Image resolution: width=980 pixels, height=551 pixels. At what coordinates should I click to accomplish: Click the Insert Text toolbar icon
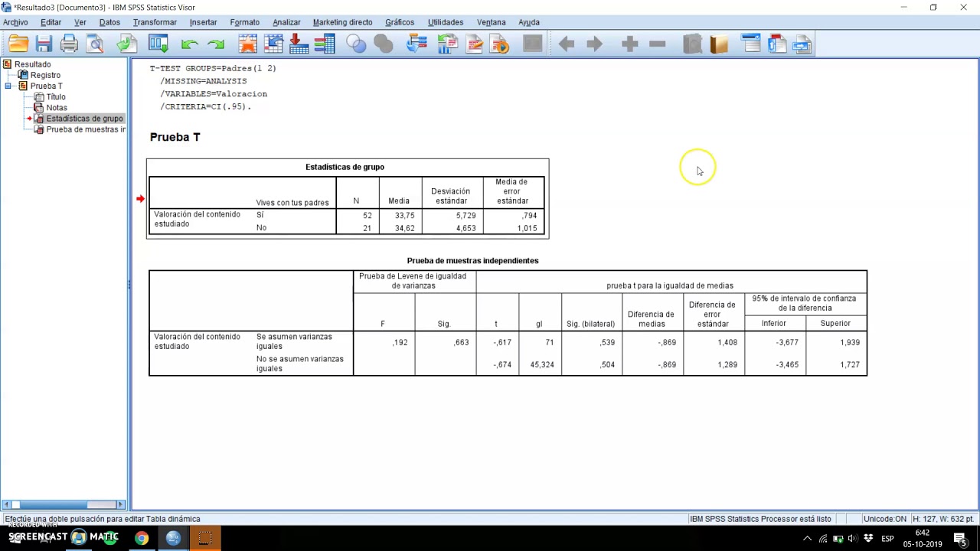click(802, 44)
